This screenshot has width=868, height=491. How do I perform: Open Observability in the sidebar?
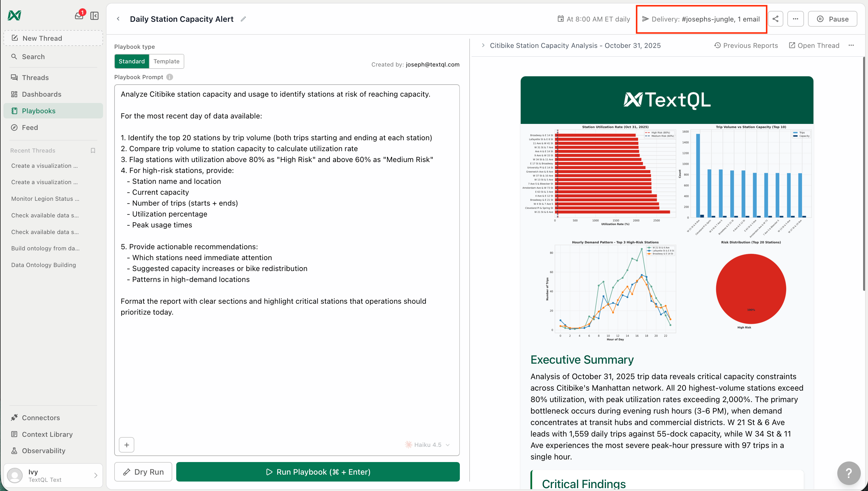click(x=53, y=451)
